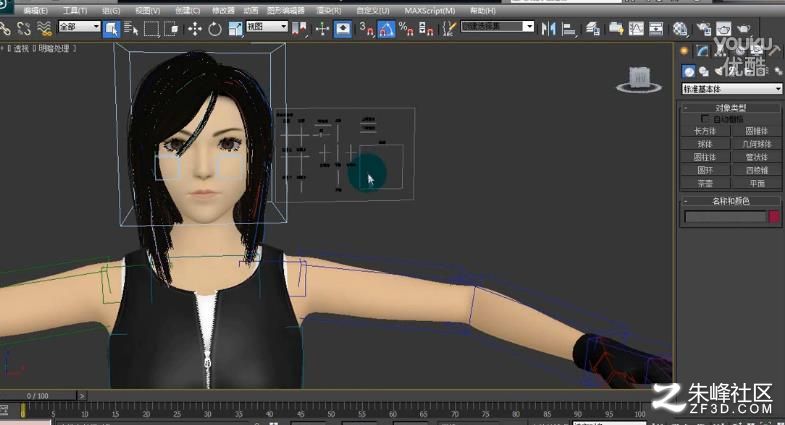Activate Select and Scale tool
Image resolution: width=785 pixels, height=425 pixels.
pos(235,29)
